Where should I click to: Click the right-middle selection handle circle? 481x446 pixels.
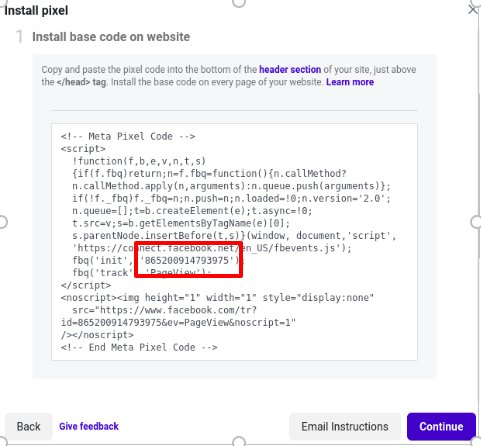[476, 222]
